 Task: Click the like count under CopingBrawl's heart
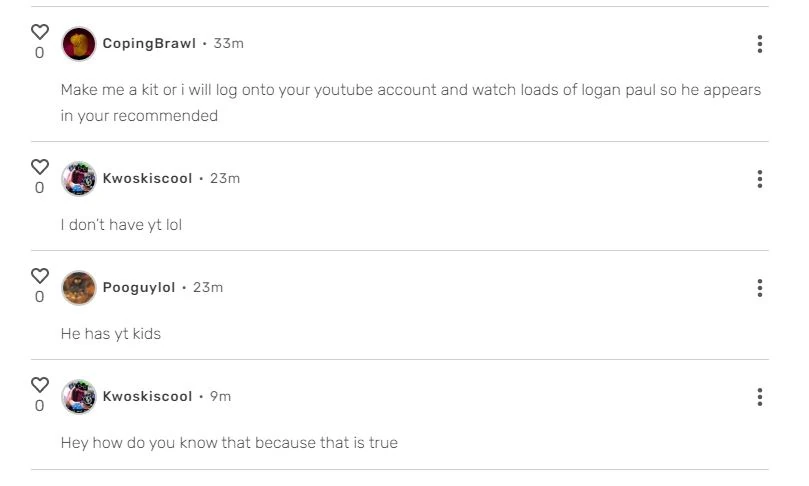(x=40, y=54)
